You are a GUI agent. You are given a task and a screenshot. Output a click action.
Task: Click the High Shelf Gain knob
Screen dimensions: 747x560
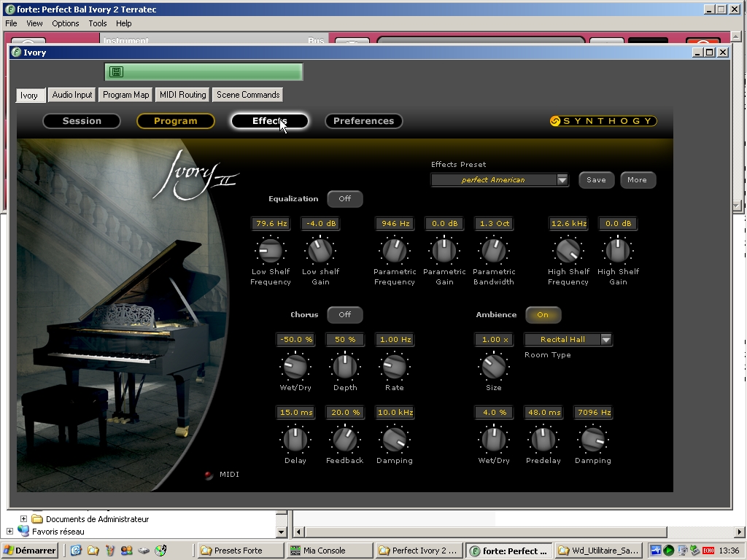click(617, 251)
